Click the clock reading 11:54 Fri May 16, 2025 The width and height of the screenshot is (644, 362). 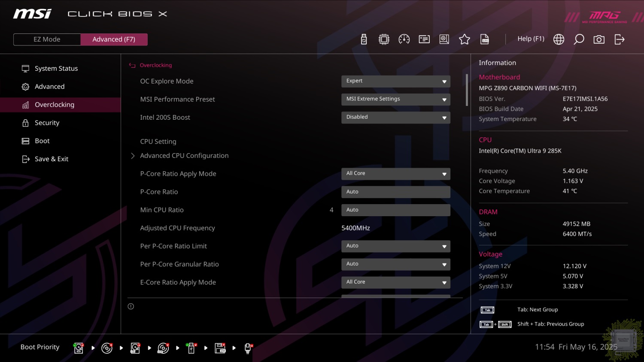576,347
